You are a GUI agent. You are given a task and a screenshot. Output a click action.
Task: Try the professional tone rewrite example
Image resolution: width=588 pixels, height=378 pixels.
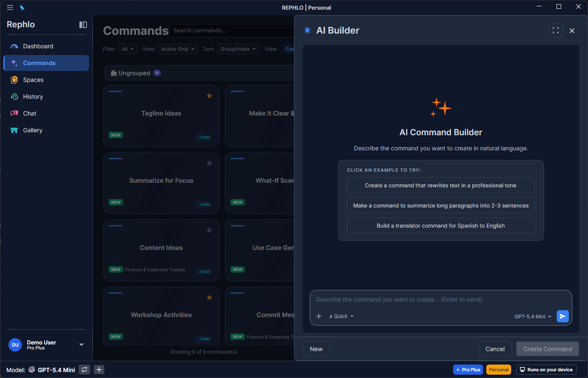(441, 185)
